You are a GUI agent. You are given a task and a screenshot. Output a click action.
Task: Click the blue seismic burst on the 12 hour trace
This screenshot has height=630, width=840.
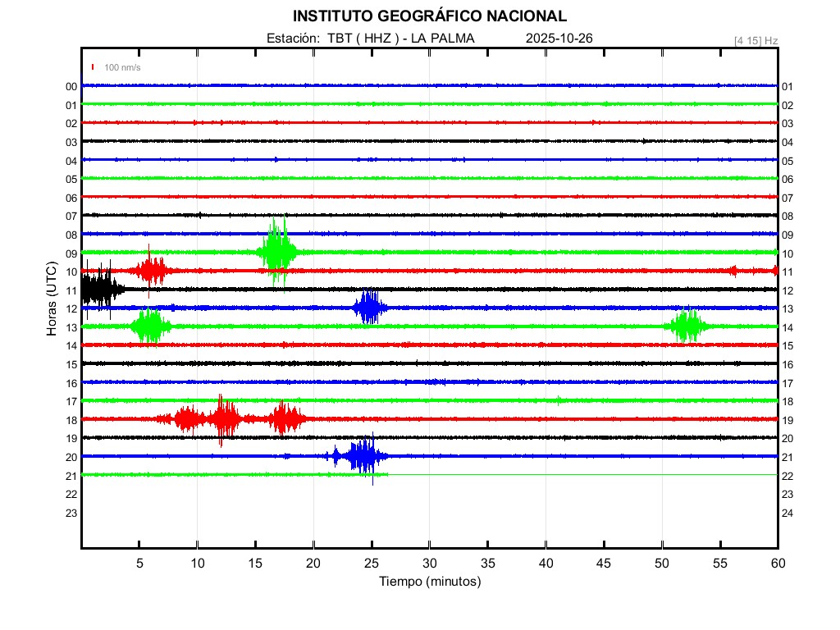click(x=369, y=308)
